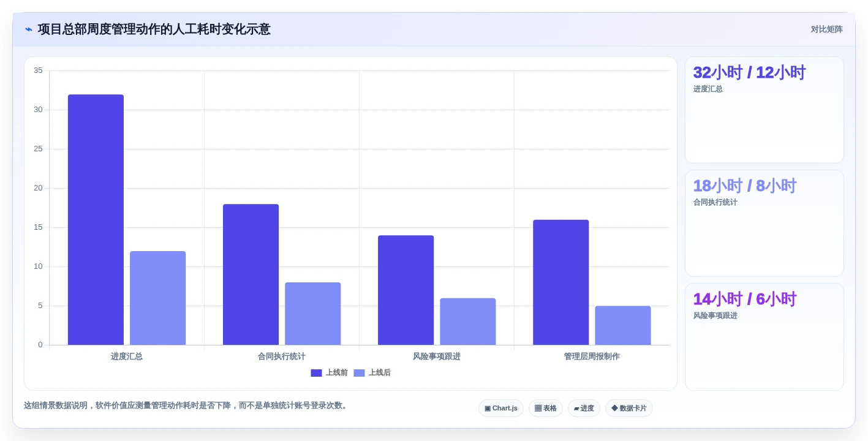Click the 进度汇总 x-axis label
The image size is (868, 441).
click(x=127, y=356)
